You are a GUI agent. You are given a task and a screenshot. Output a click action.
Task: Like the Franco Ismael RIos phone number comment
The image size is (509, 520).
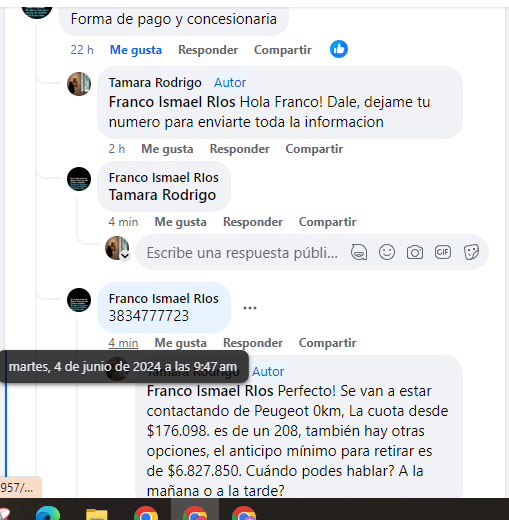(180, 343)
